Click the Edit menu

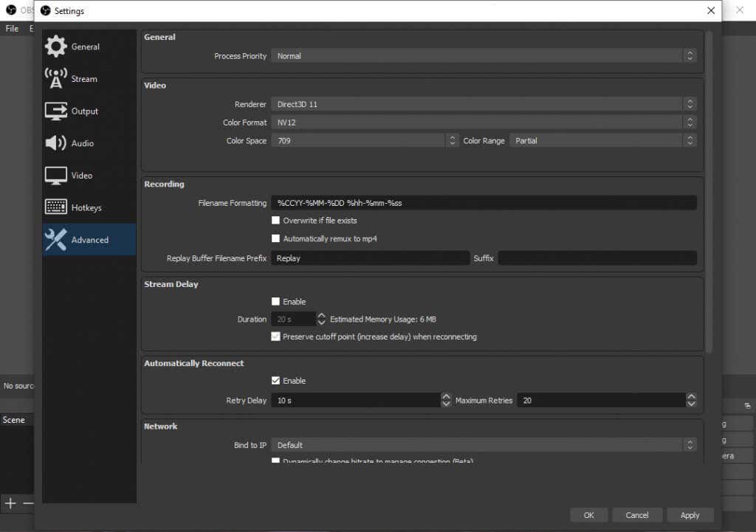click(x=31, y=28)
